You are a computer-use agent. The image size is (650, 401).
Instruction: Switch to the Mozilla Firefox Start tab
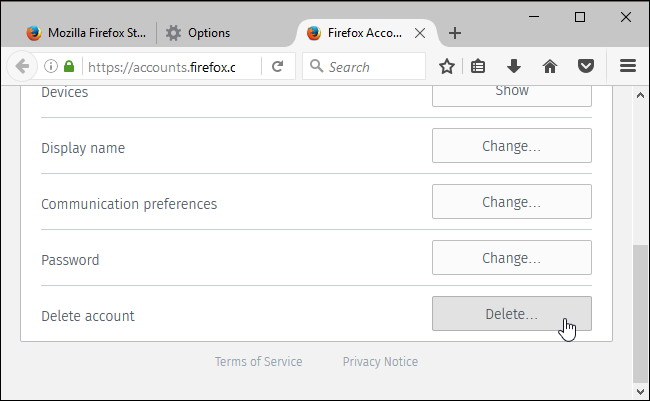click(85, 33)
